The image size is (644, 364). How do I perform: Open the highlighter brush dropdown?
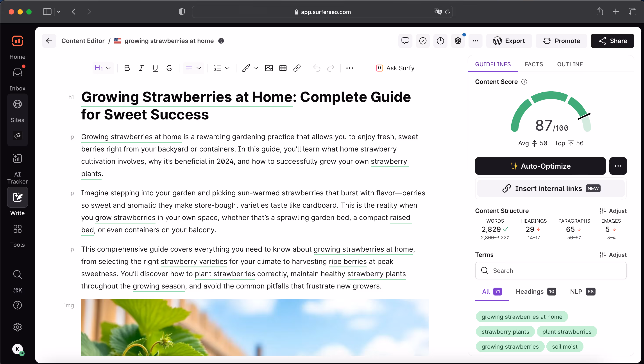[250, 68]
